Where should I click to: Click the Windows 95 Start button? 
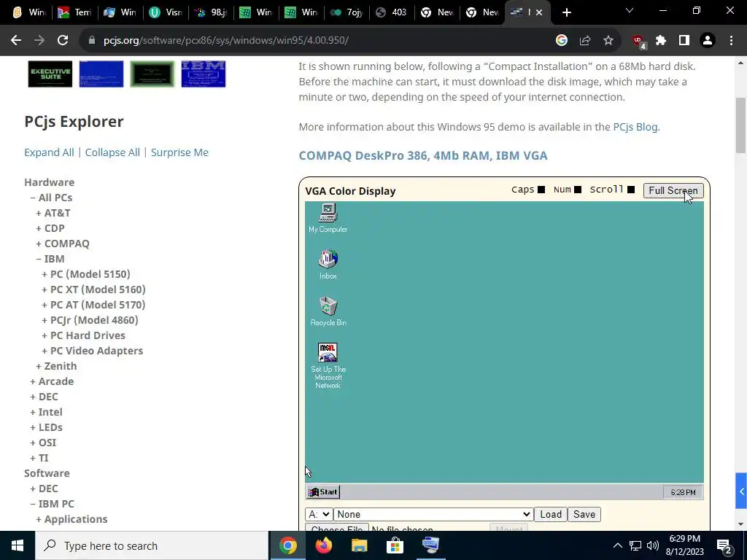pos(322,492)
